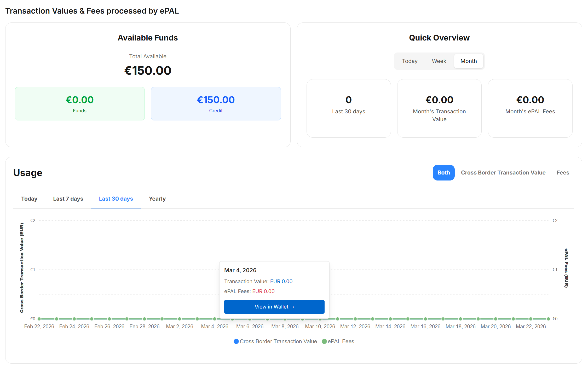This screenshot has width=588, height=367.
Task: Open the Last 7 days usage tab
Action: coord(68,199)
